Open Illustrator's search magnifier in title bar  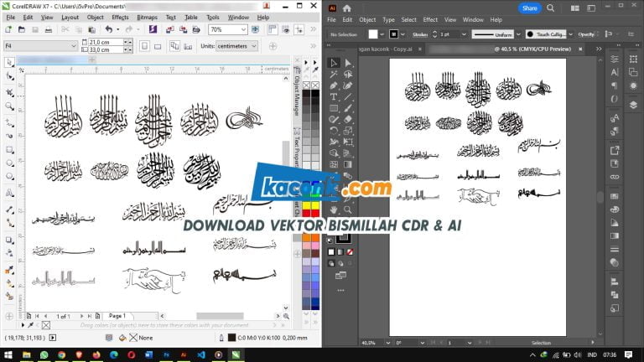click(550, 8)
